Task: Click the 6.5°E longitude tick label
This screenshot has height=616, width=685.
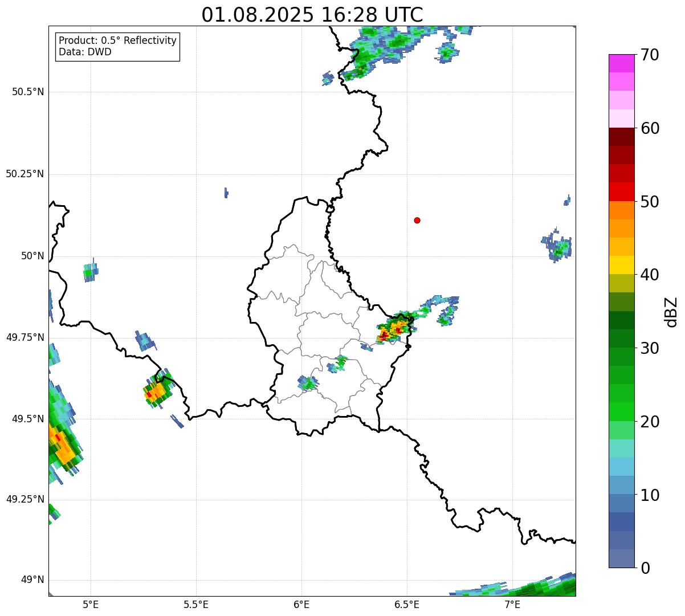Action: [407, 604]
